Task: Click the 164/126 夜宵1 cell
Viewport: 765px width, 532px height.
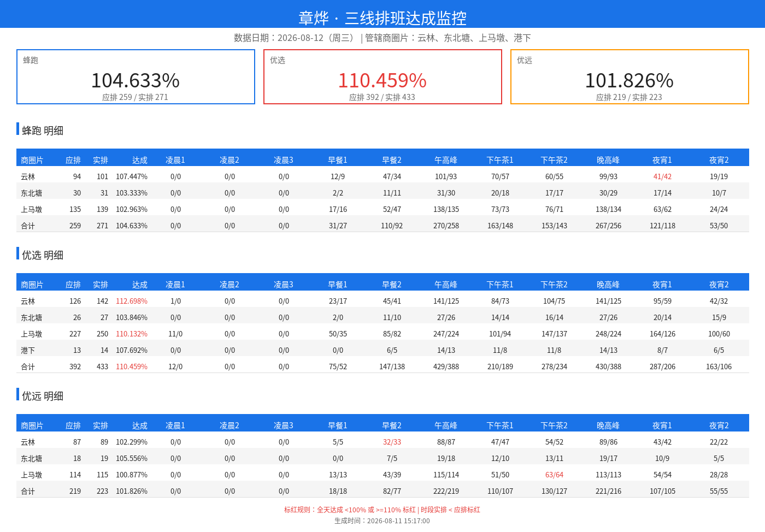Action: (x=662, y=334)
